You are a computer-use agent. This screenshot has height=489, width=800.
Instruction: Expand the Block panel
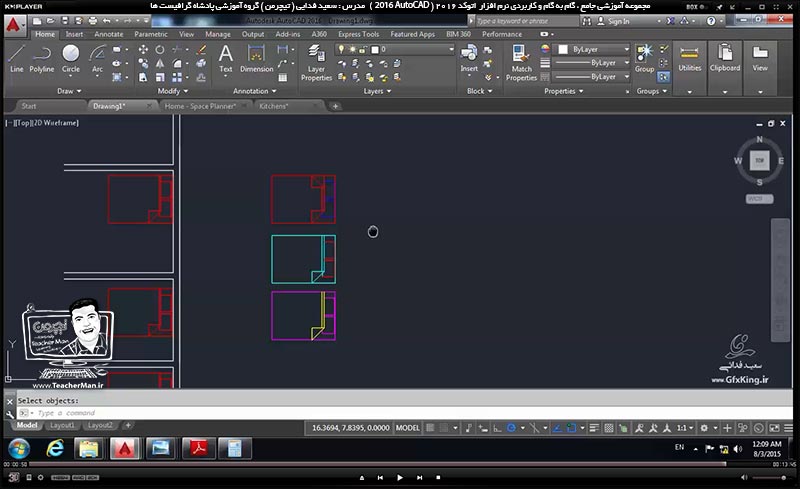click(480, 91)
